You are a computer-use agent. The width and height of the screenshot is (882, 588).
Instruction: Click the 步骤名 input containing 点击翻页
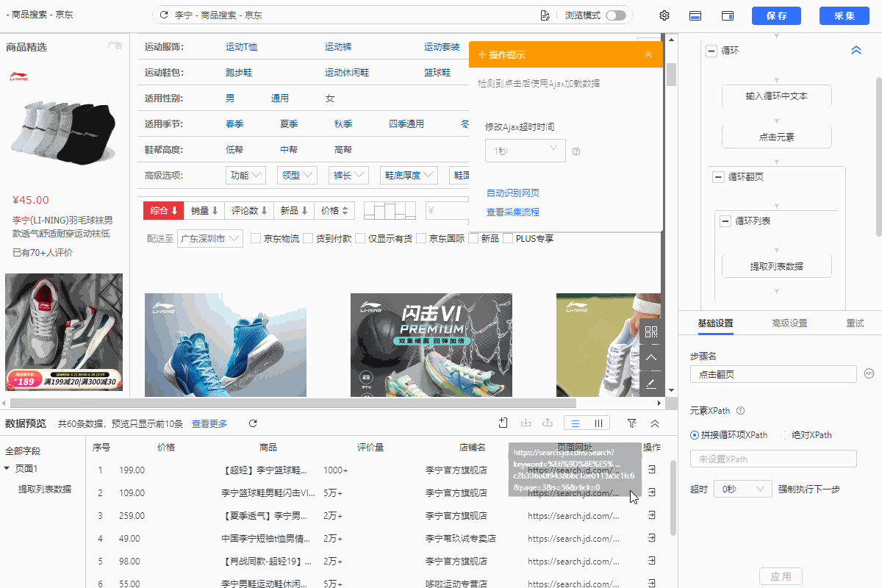click(x=773, y=375)
